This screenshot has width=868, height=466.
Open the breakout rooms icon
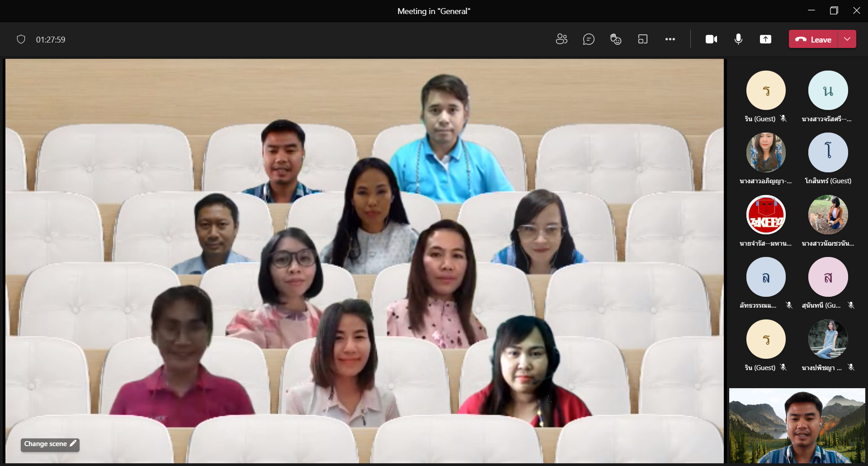click(x=643, y=39)
